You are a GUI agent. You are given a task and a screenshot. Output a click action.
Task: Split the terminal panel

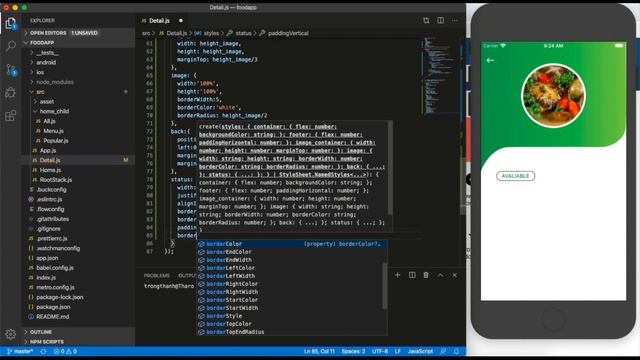click(412, 275)
